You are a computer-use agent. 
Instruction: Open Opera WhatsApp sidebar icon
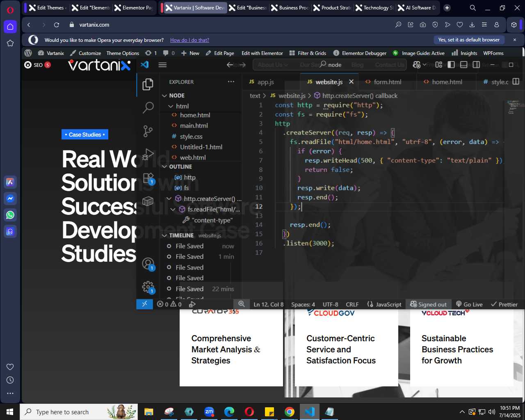[x=10, y=215]
